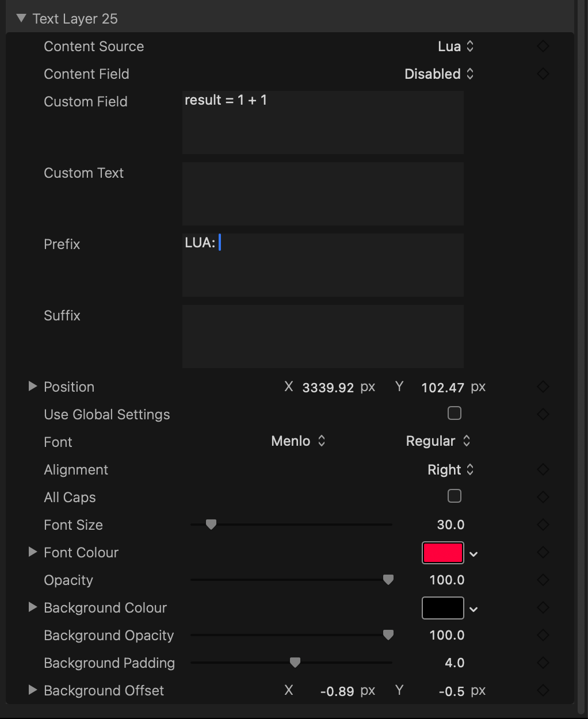Click the Custom Field Lua code box
588x719 pixels.
323,123
